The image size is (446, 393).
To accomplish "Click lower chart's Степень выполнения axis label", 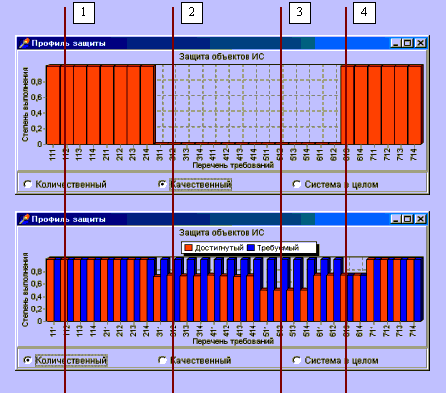I will point(25,289).
